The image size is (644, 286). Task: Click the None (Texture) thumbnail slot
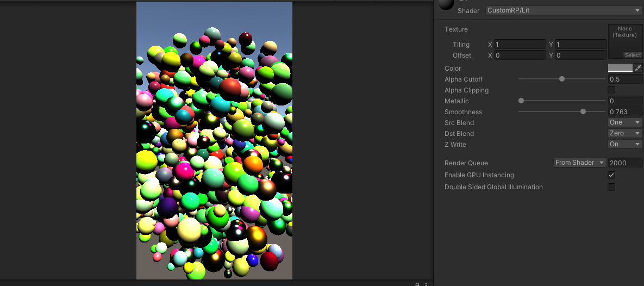(625, 37)
